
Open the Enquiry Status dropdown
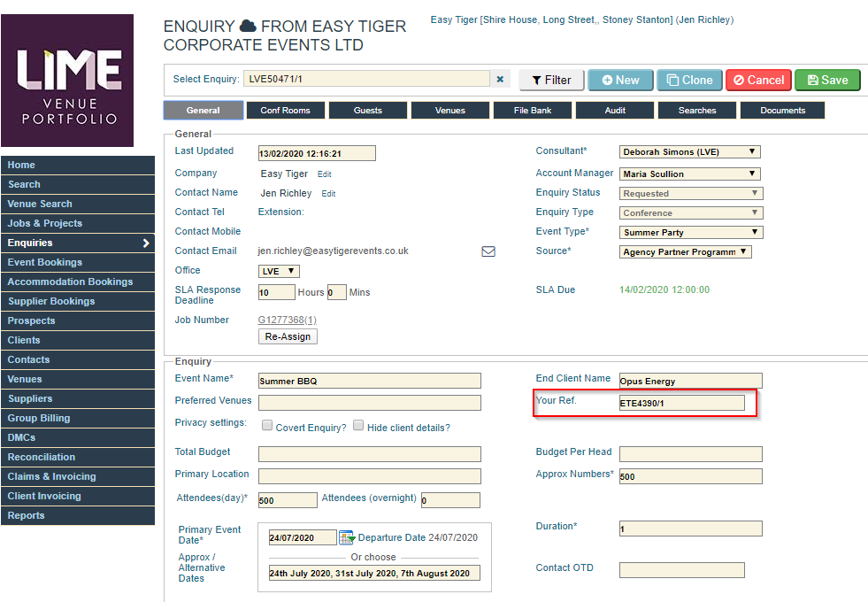point(691,193)
